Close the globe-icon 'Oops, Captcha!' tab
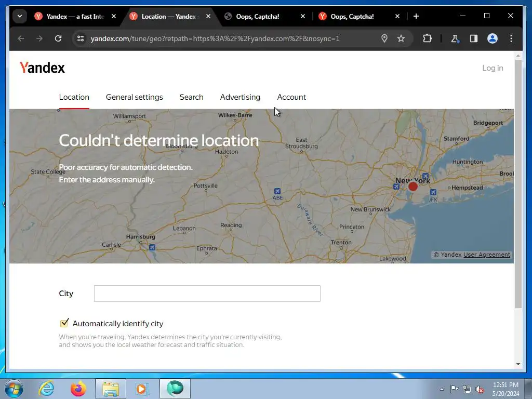532x399 pixels. tap(303, 16)
